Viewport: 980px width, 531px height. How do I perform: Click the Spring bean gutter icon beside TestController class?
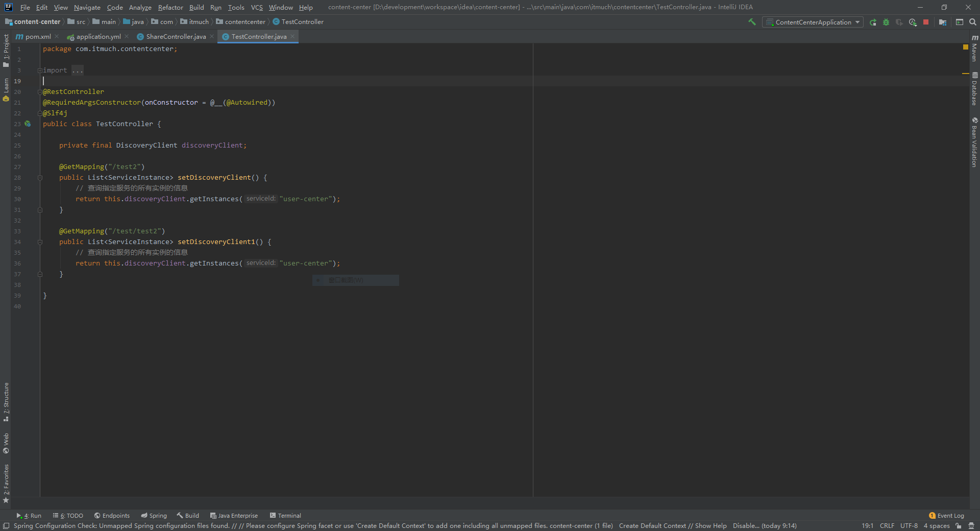(28, 124)
